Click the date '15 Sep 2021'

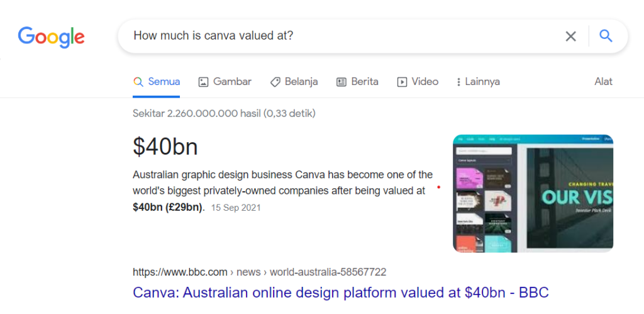tap(236, 208)
